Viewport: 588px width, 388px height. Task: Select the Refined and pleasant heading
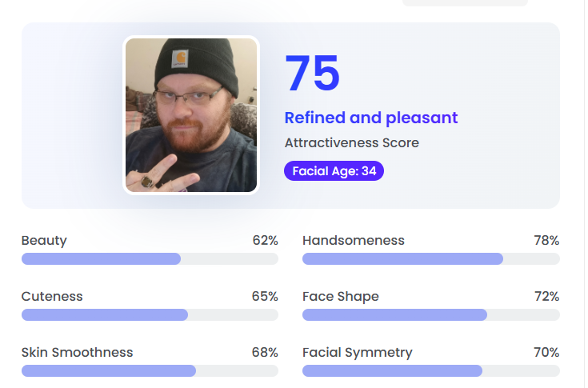coord(371,118)
